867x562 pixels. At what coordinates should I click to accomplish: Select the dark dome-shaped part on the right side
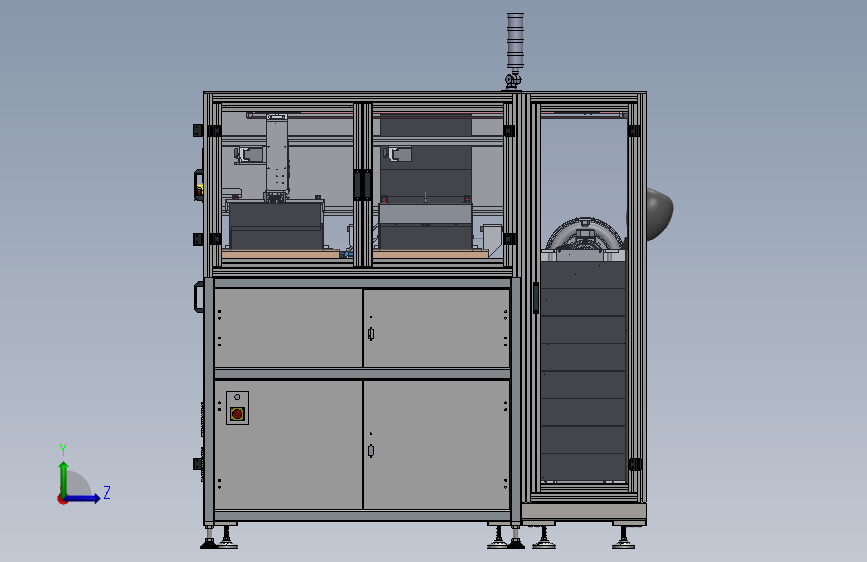[660, 214]
